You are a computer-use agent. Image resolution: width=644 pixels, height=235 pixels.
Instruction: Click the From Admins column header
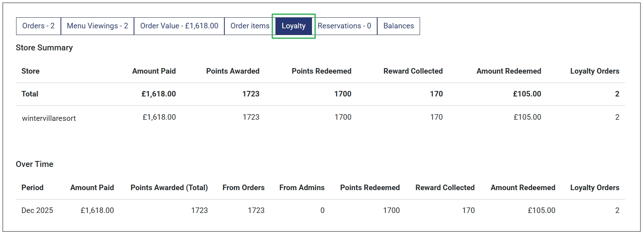coord(301,188)
